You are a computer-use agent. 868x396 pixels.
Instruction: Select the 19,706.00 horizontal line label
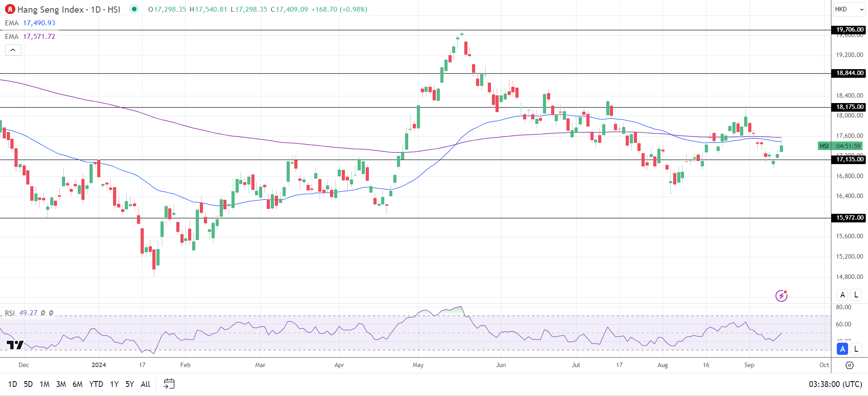click(849, 30)
